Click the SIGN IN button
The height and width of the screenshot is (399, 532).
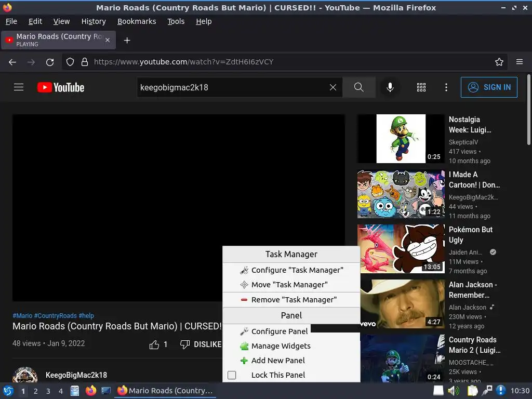pos(489,87)
